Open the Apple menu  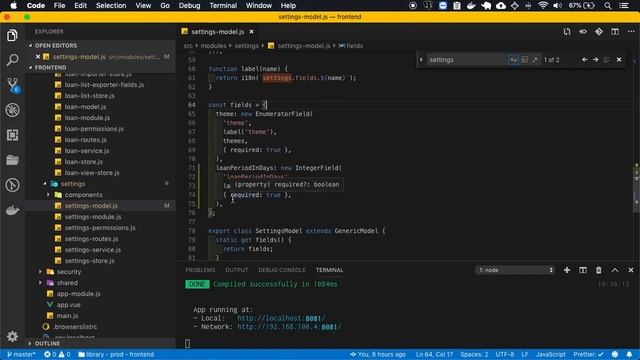[13, 5]
